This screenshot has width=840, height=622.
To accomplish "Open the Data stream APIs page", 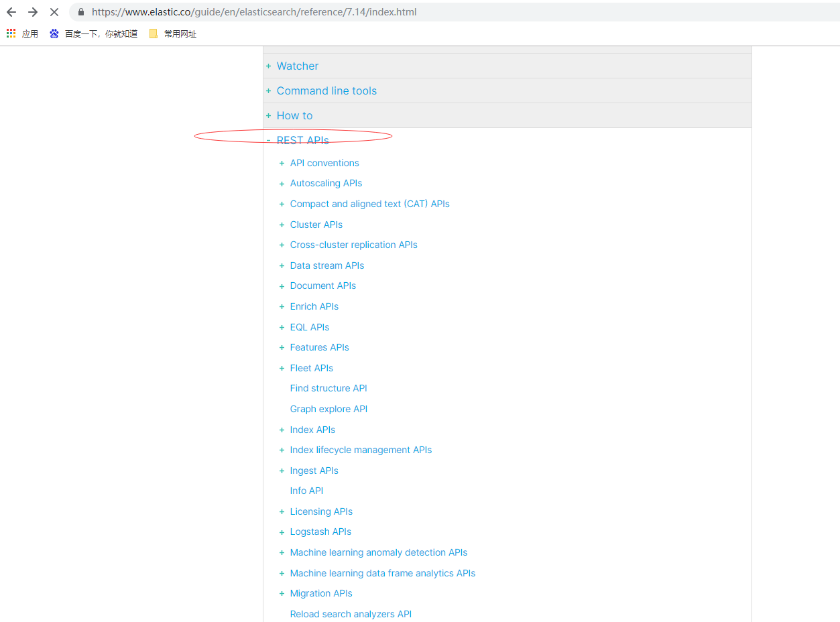I will coord(327,265).
